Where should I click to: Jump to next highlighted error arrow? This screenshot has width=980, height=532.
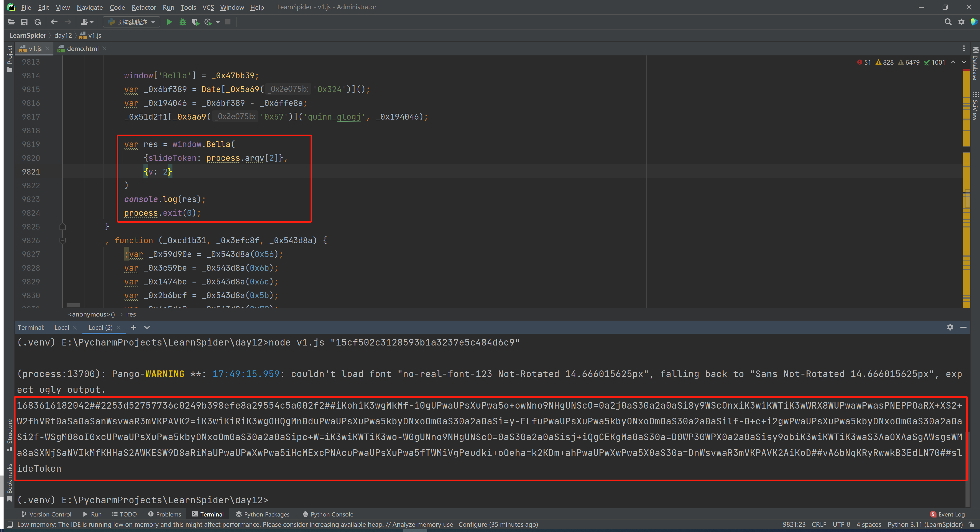pyautogui.click(x=964, y=62)
